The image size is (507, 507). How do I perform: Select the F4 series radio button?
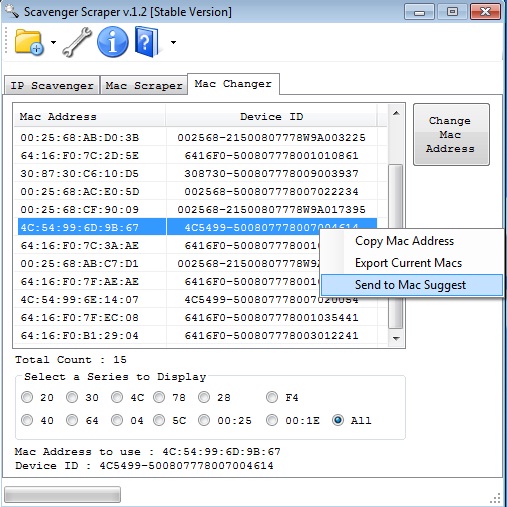[x=272, y=397]
